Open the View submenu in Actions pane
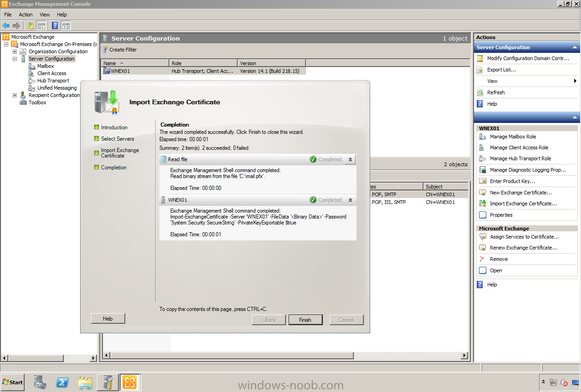This screenshot has height=392, width=581. click(526, 81)
